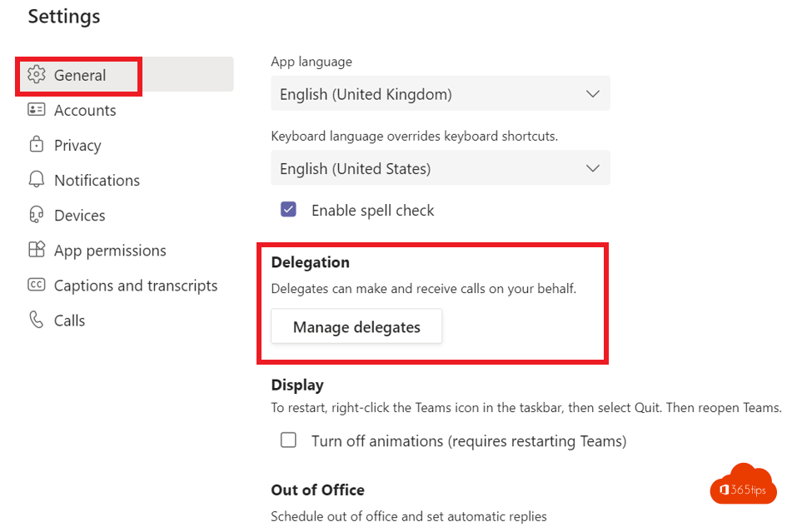This screenshot has height=532, width=792.
Task: Open the App language dropdown
Action: point(441,93)
